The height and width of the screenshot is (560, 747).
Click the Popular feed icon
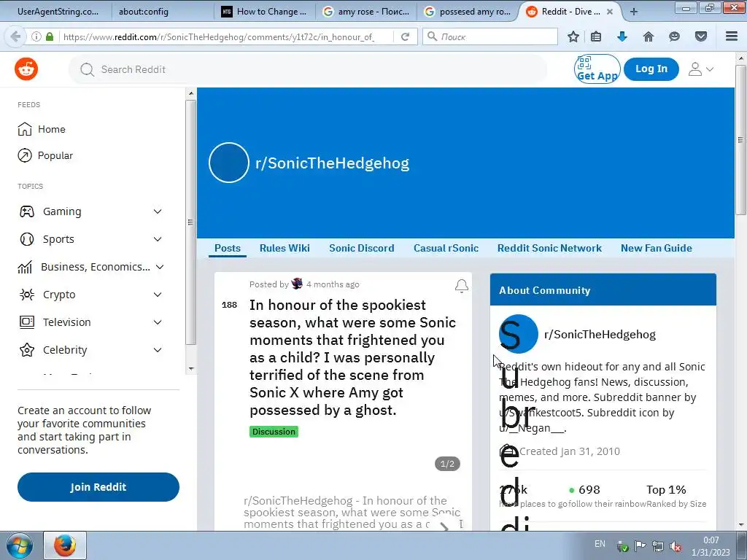pos(25,155)
